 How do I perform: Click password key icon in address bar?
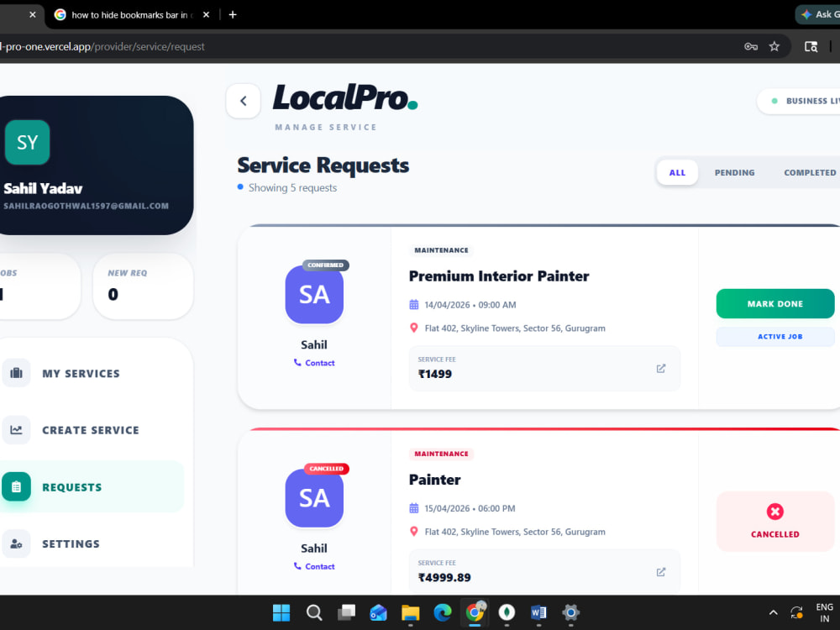[x=751, y=46]
